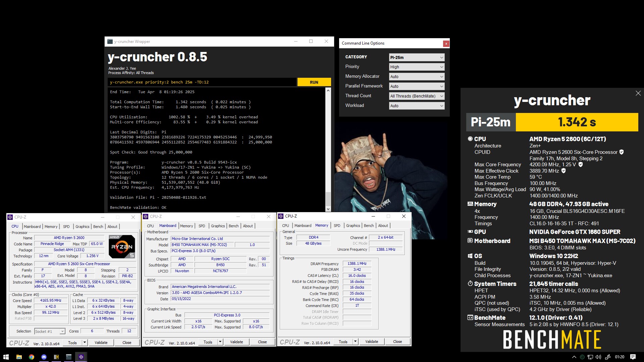
Task: Click Tools button in Memory CPU-Z window
Action: (x=343, y=342)
